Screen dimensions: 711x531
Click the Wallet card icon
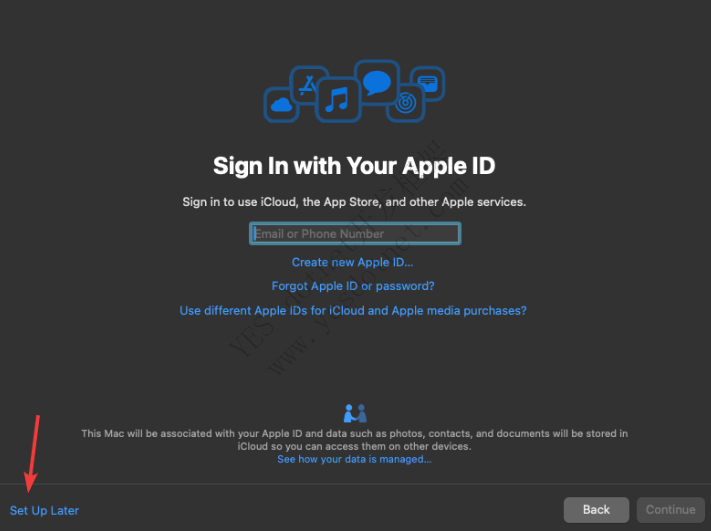click(x=427, y=83)
